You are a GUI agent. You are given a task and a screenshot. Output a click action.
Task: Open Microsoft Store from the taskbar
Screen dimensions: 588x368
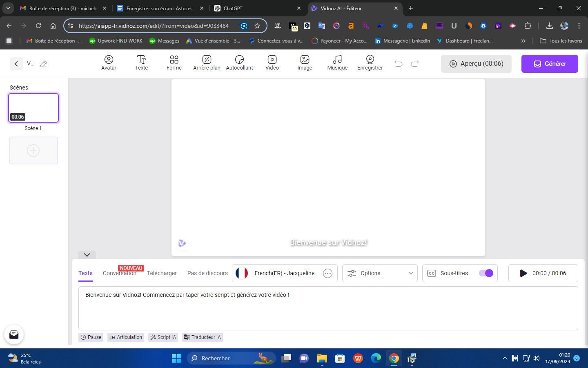pyautogui.click(x=340, y=358)
